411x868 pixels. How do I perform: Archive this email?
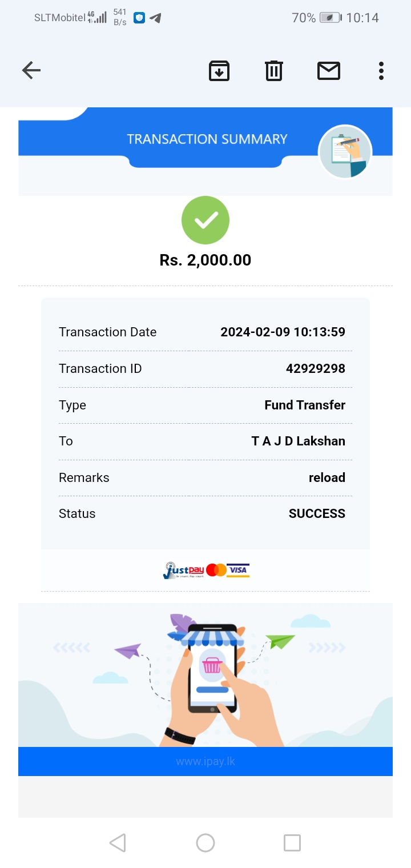pyautogui.click(x=219, y=71)
